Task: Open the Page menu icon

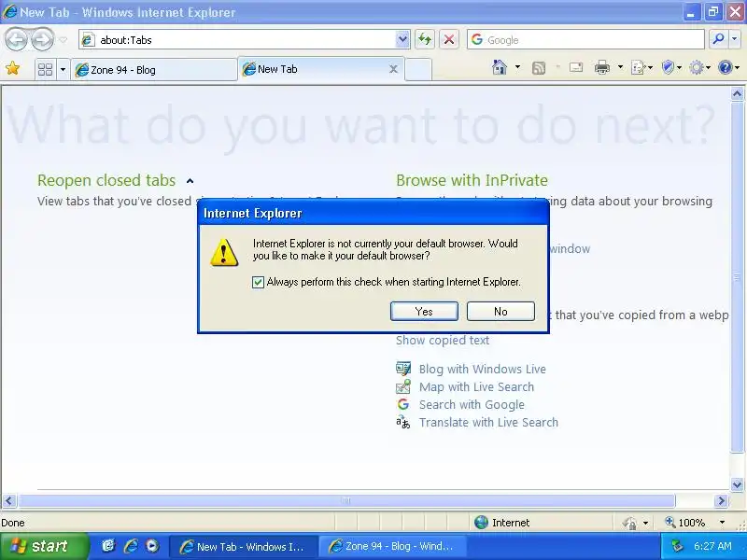Action: point(641,68)
